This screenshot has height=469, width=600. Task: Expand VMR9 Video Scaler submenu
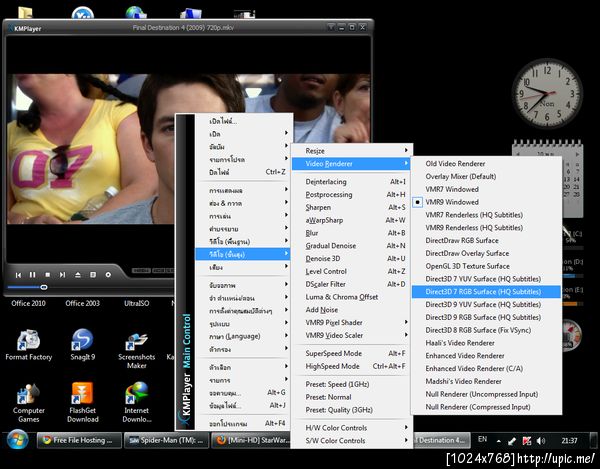(x=351, y=335)
